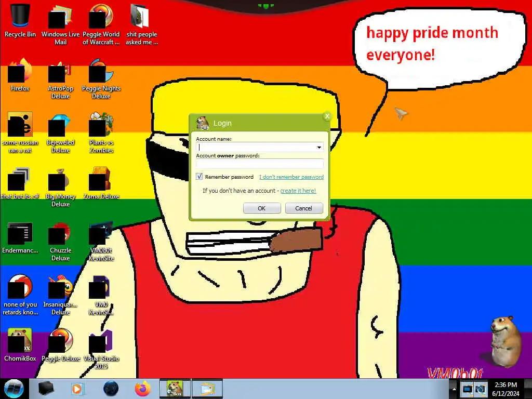Screen dimensions: 532x399
Task: Open the system clock showing 2:36 PM
Action: (506, 389)
